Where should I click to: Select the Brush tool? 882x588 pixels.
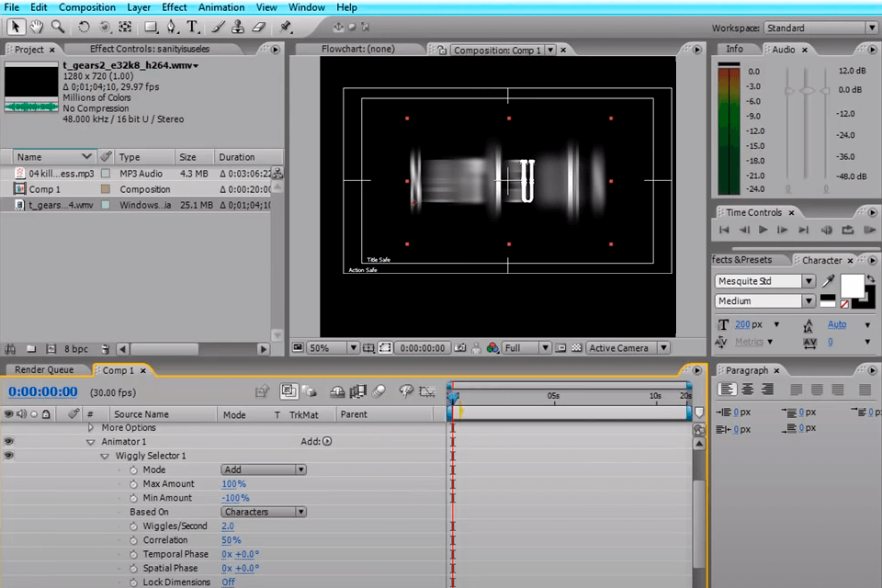[217, 27]
